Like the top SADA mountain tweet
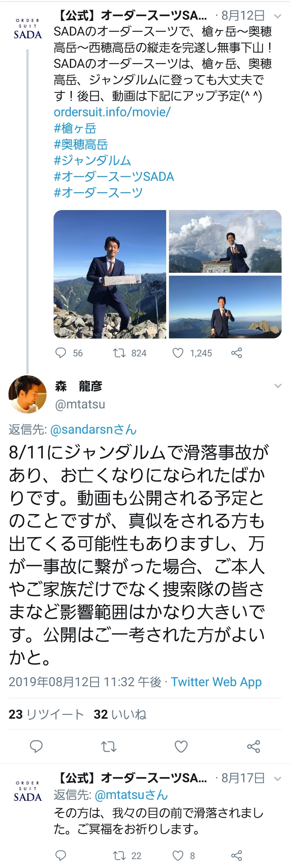Screen dimensions: 290x868 (x=178, y=353)
